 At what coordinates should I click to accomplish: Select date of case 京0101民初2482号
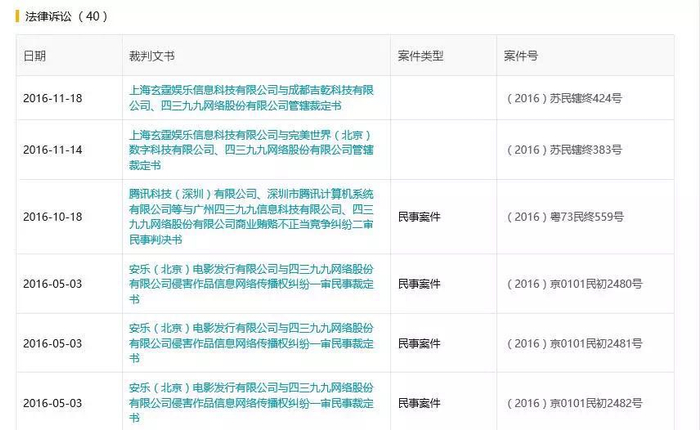coord(53,403)
